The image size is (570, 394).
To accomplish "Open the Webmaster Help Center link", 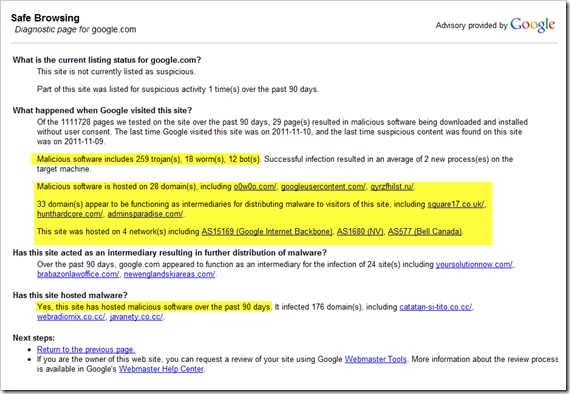I will pos(161,369).
